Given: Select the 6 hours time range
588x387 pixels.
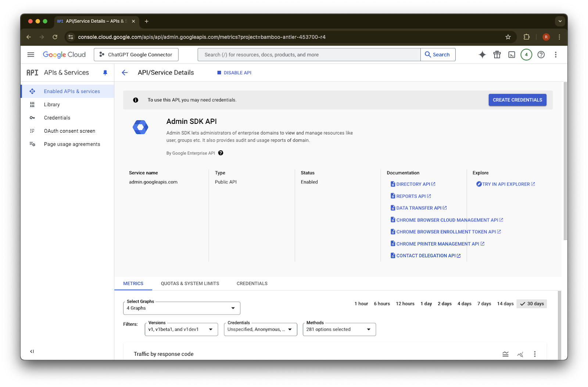Looking at the screenshot, I should tap(382, 304).
